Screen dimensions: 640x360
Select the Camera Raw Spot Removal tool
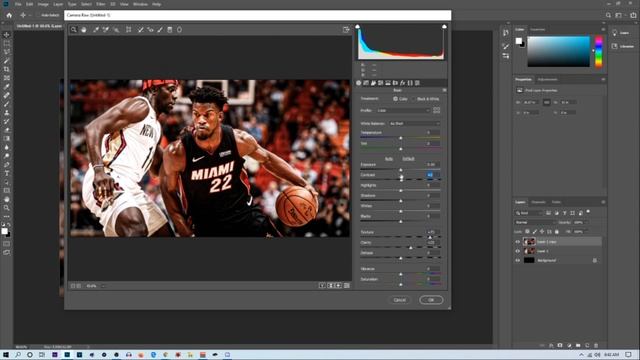pos(140,30)
